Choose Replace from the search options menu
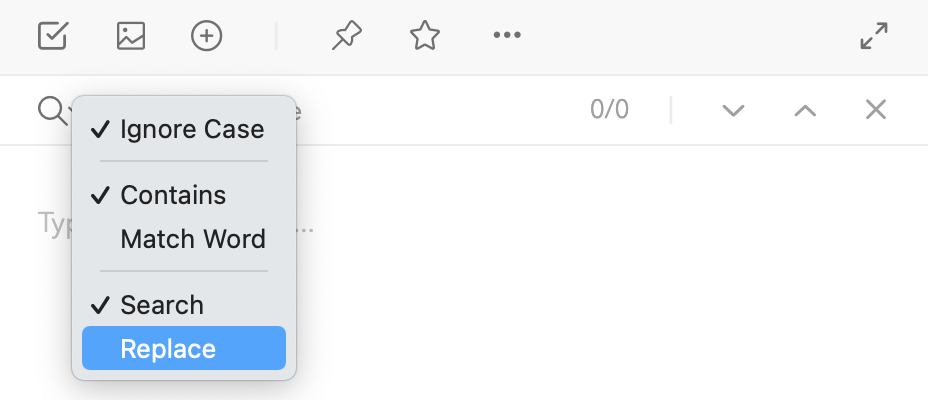Viewport: 928px width, 400px height. click(x=183, y=348)
